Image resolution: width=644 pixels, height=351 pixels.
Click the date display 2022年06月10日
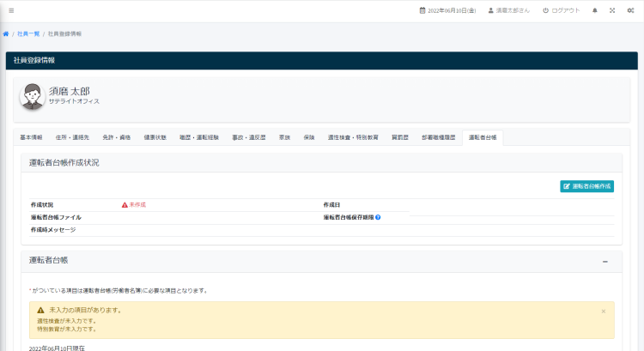tap(449, 10)
